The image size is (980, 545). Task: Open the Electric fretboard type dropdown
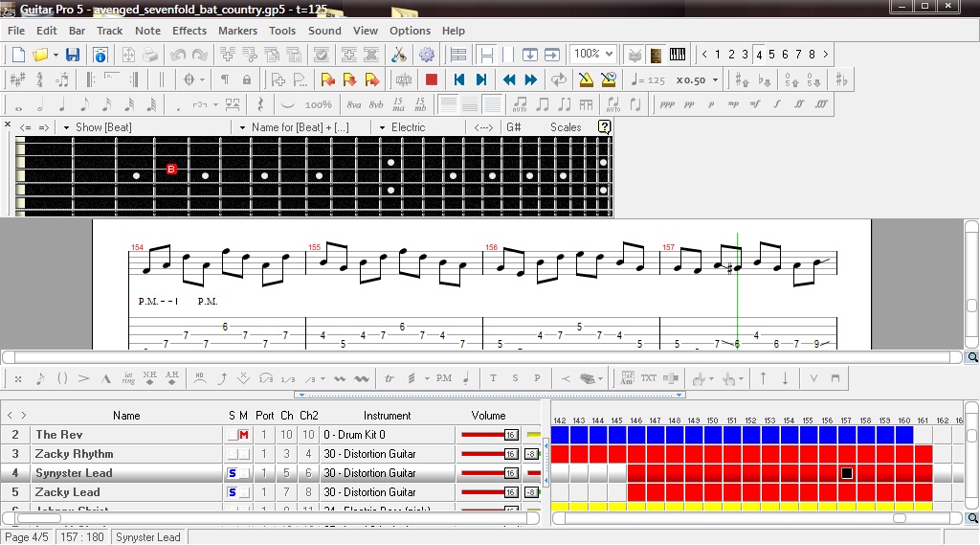[383, 127]
